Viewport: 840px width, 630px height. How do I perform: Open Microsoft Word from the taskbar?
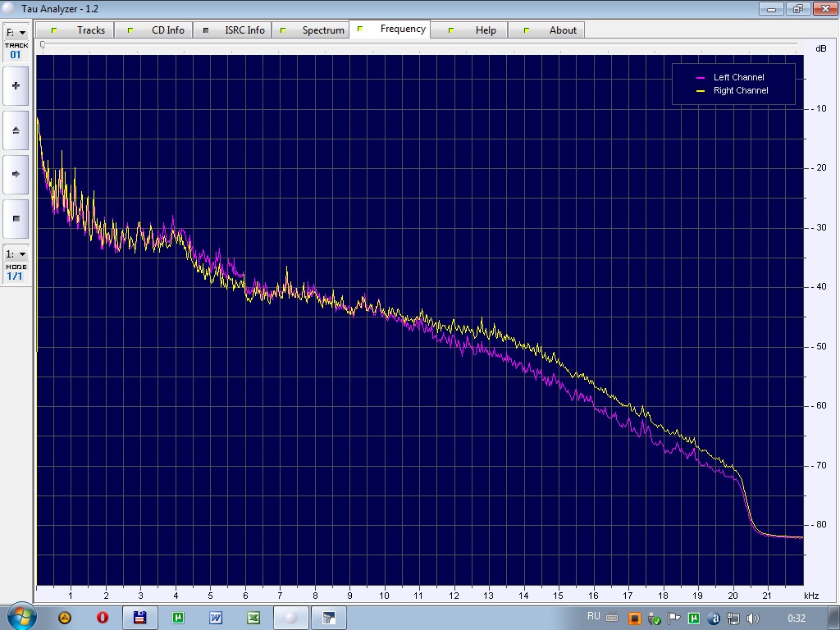pos(216,618)
